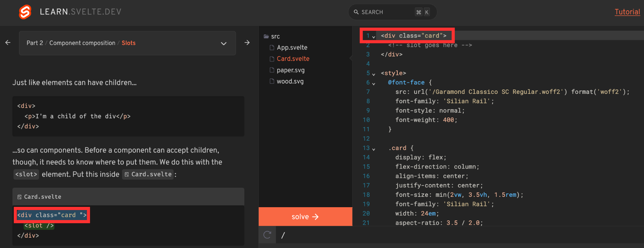Click the font-size: min(2vw, 3.5vh, 1.5rem) code line
Image resolution: width=644 pixels, height=248 pixels.
(x=459, y=195)
